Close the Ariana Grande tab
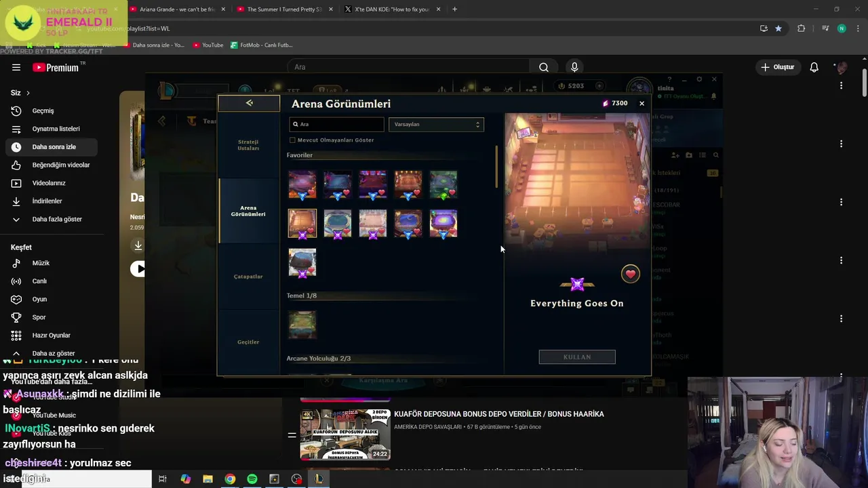 [x=223, y=9]
